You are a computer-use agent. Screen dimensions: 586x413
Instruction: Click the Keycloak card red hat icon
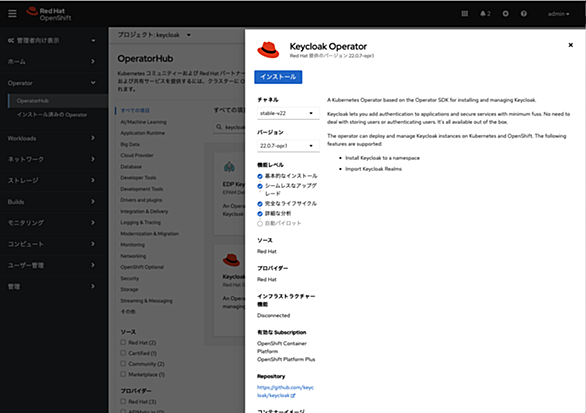pyautogui.click(x=231, y=259)
